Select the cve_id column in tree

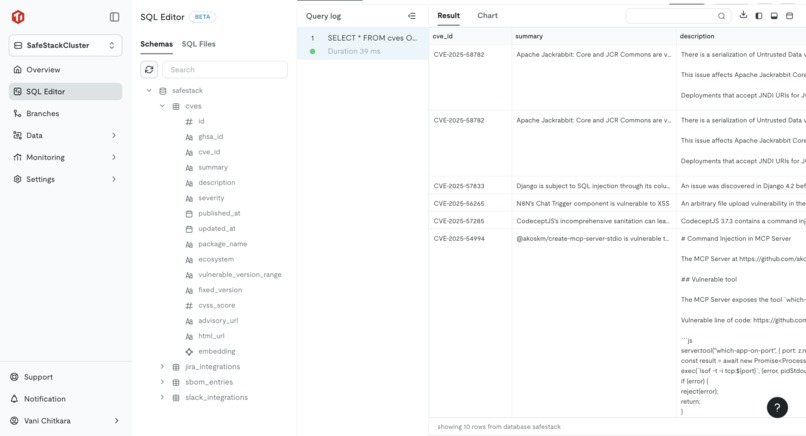[209, 152]
